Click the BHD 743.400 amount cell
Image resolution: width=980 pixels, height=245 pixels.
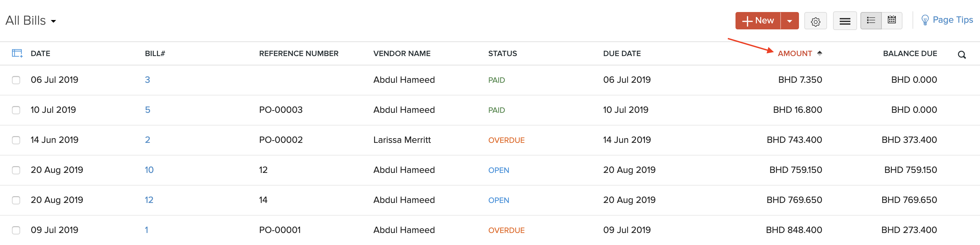[x=794, y=140]
